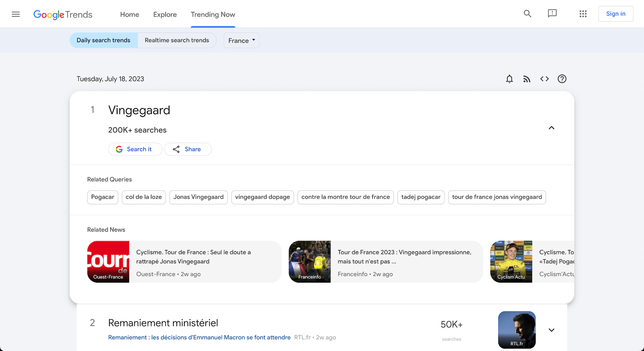Image resolution: width=644 pixels, height=351 pixels.
Task: Open the Explore tab
Action: [x=165, y=14]
